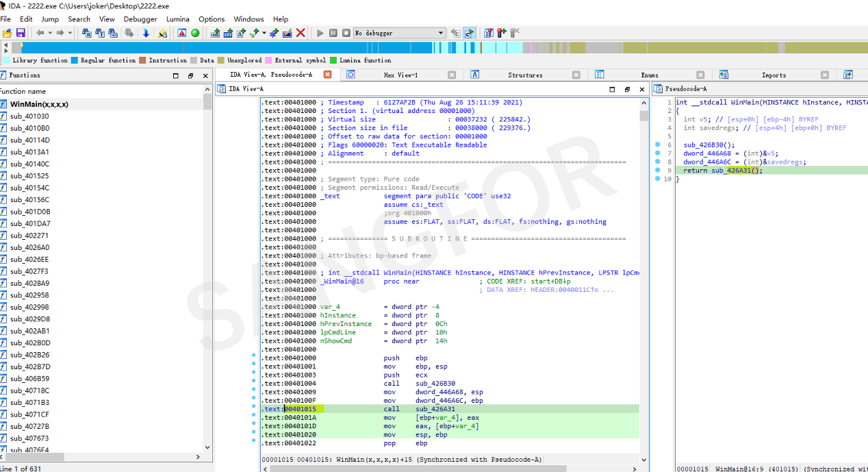Open the forward-history dropdown arrow

pos(70,33)
